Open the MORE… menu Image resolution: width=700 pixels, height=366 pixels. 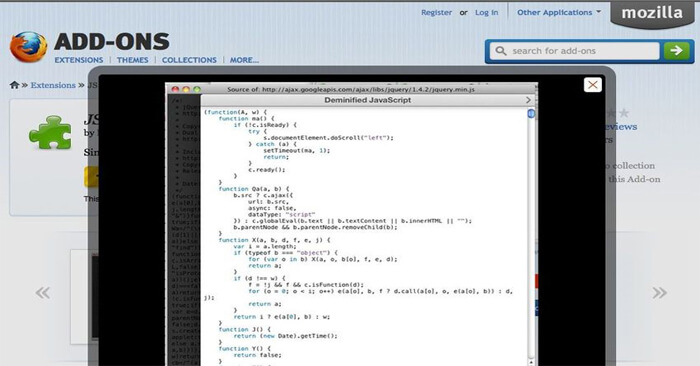[x=244, y=60]
